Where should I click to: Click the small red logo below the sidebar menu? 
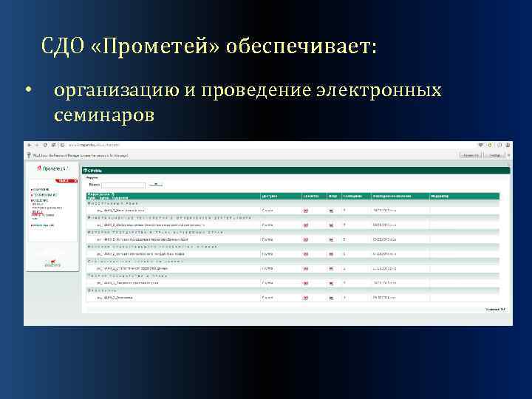point(52,263)
